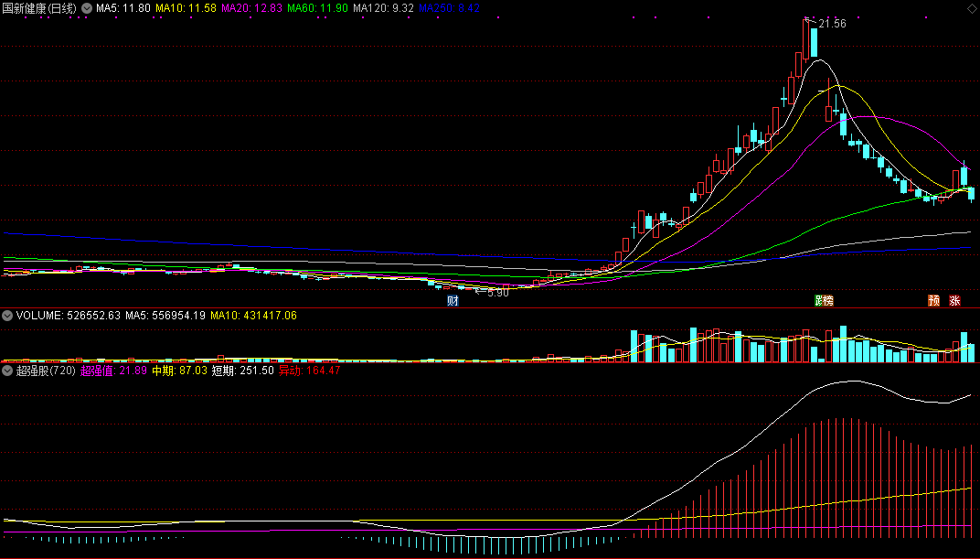Screen dimensions: 980x559
Task: Select the 国新健康(日线) chart title
Action: coord(39,8)
